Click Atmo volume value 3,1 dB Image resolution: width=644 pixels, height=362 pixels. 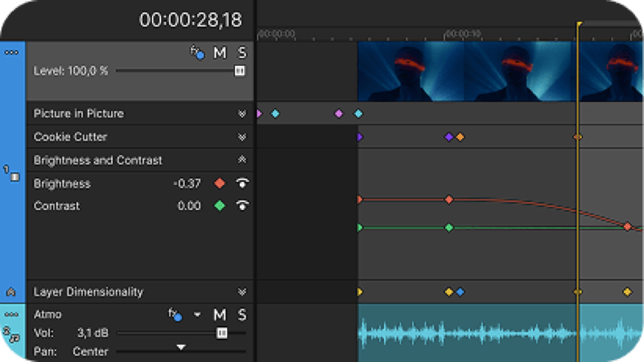click(x=93, y=333)
